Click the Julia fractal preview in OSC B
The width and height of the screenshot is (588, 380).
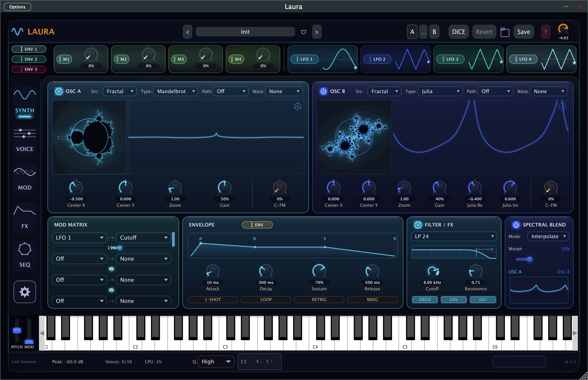coord(354,137)
